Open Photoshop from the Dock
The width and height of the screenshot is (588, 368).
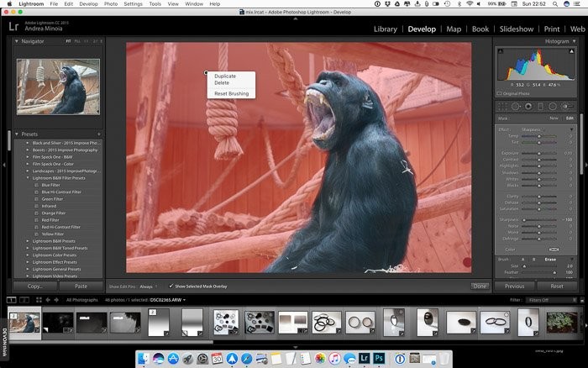tap(379, 358)
